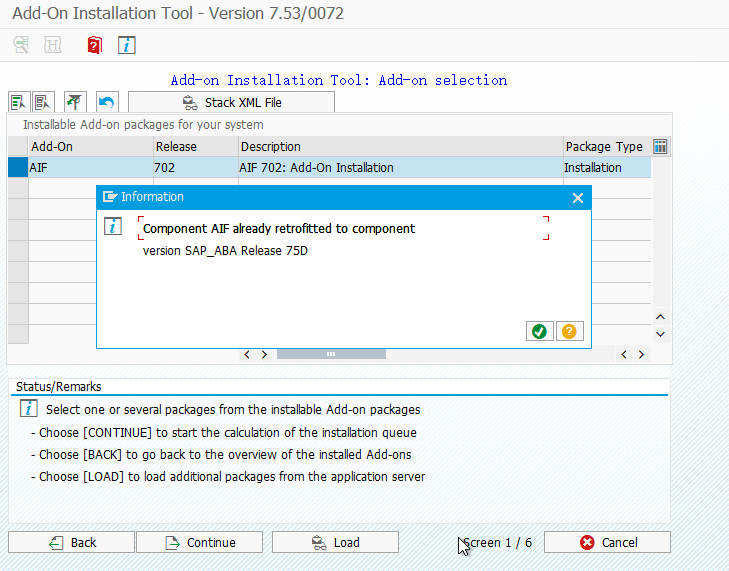The width and height of the screenshot is (729, 571).
Task: Click the Add-On column header
Action: pos(91,146)
